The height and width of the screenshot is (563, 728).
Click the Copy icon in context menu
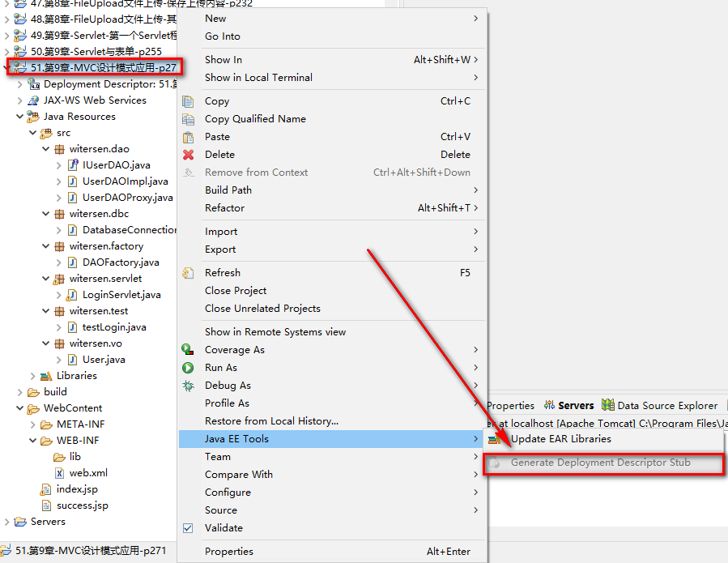point(188,101)
